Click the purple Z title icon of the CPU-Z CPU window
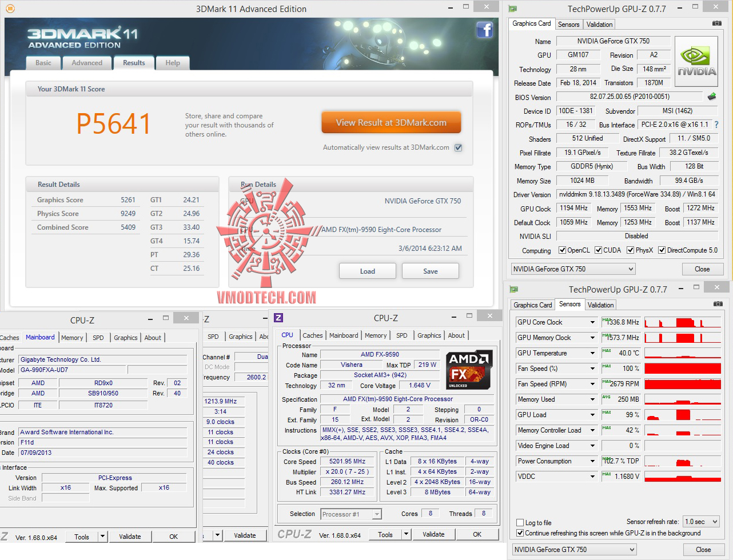This screenshot has width=733, height=560. 279,318
